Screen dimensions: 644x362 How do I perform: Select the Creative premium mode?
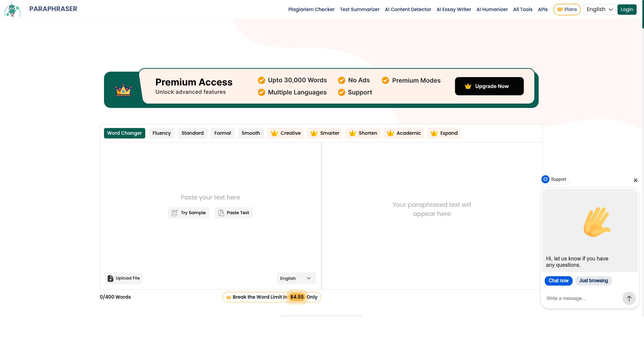coord(285,133)
